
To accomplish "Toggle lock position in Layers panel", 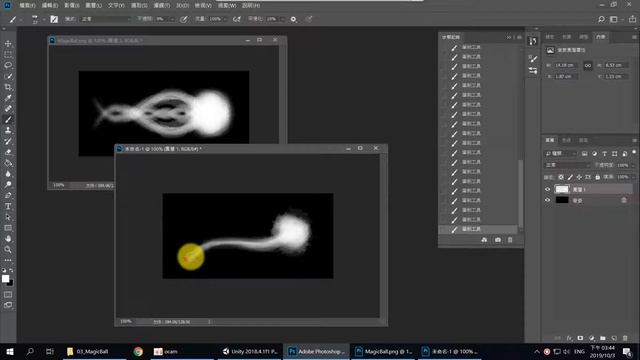I will click(579, 177).
